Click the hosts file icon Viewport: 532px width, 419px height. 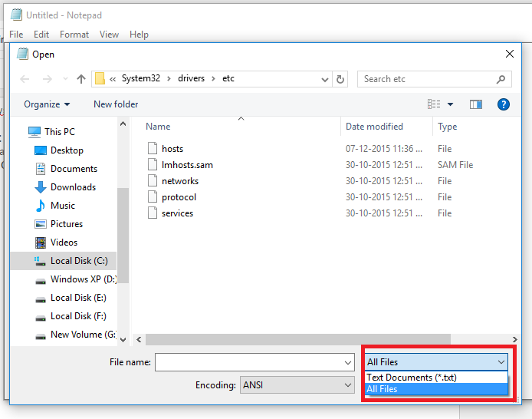pyautogui.click(x=153, y=148)
